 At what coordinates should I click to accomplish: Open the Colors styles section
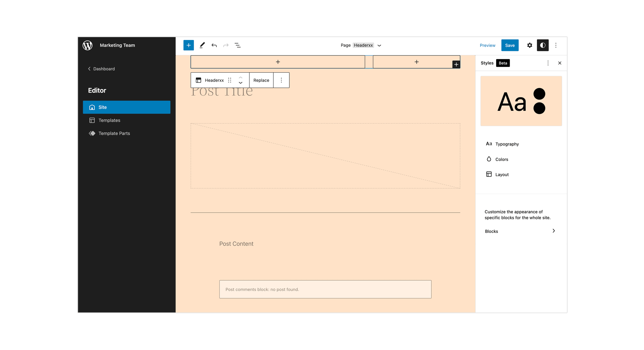[521, 159]
